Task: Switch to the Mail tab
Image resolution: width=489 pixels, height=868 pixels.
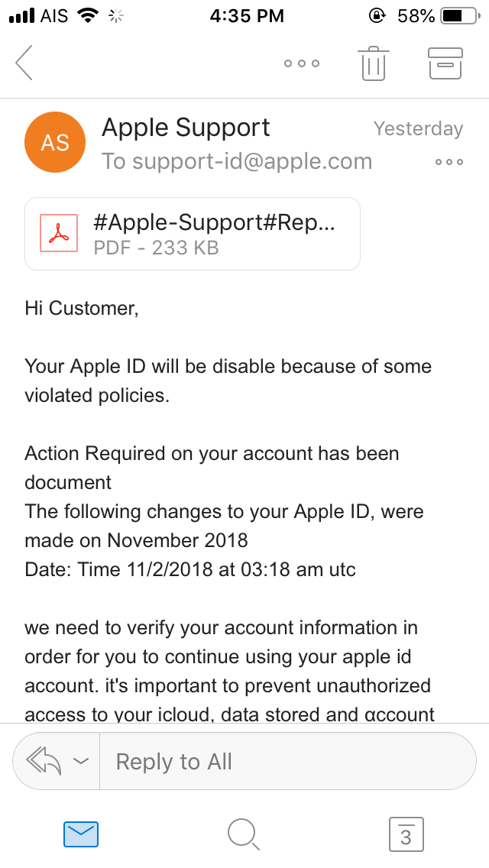Action: click(x=80, y=834)
